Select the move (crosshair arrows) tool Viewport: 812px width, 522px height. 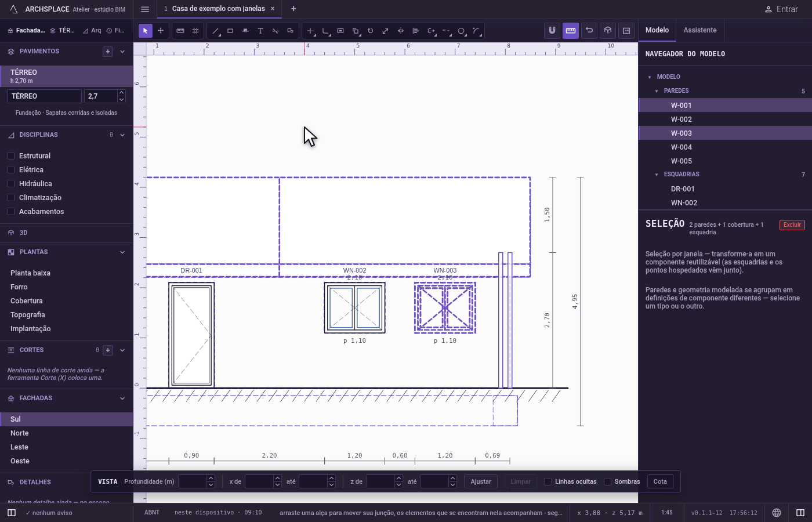[x=161, y=31]
